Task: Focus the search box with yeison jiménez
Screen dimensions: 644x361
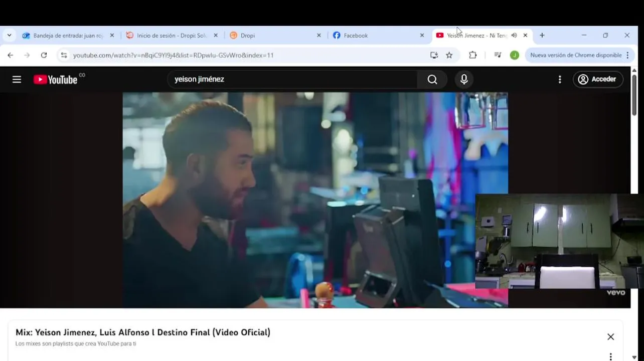Action: point(293,79)
